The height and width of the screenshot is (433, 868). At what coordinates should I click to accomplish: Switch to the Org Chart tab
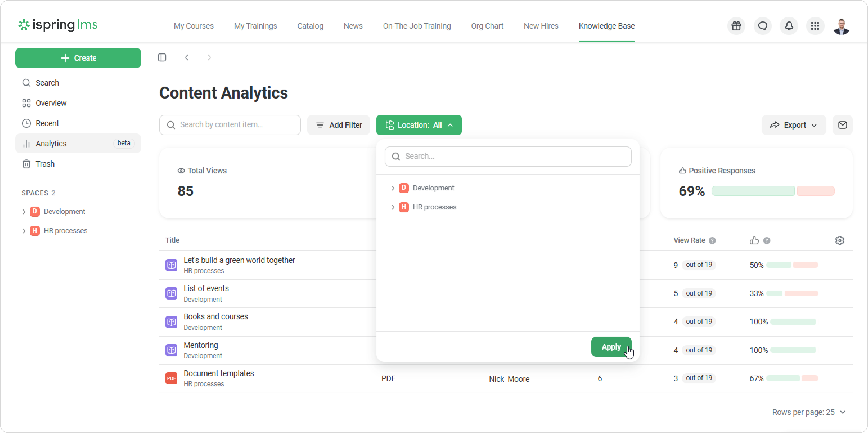click(x=487, y=26)
